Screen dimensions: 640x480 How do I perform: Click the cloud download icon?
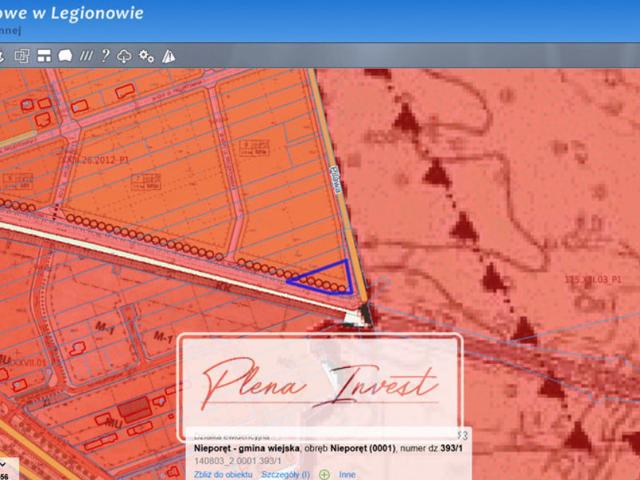click(125, 56)
